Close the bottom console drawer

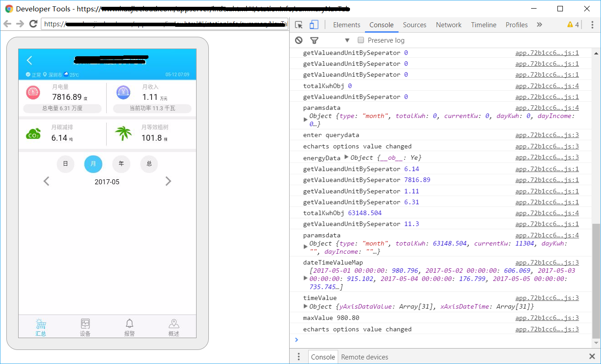point(592,357)
